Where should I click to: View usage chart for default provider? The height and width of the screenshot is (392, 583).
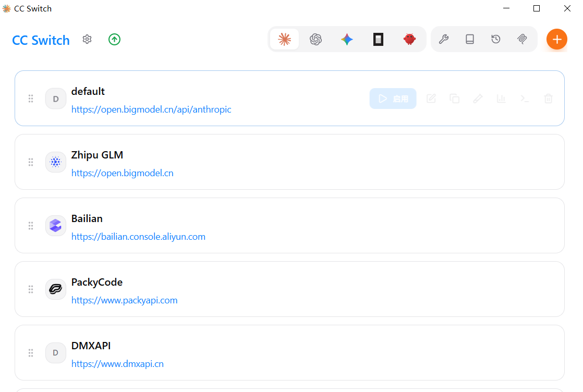click(501, 99)
